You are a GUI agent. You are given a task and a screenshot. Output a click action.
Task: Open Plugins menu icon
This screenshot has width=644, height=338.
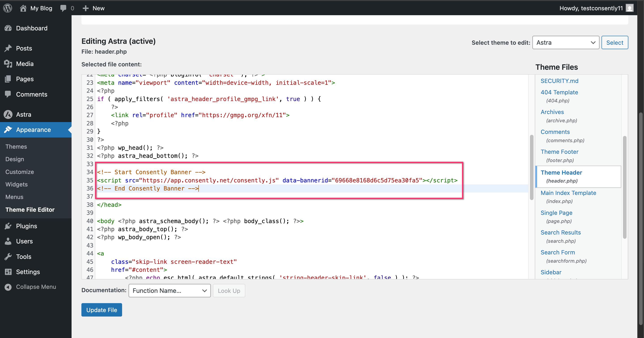tap(8, 226)
